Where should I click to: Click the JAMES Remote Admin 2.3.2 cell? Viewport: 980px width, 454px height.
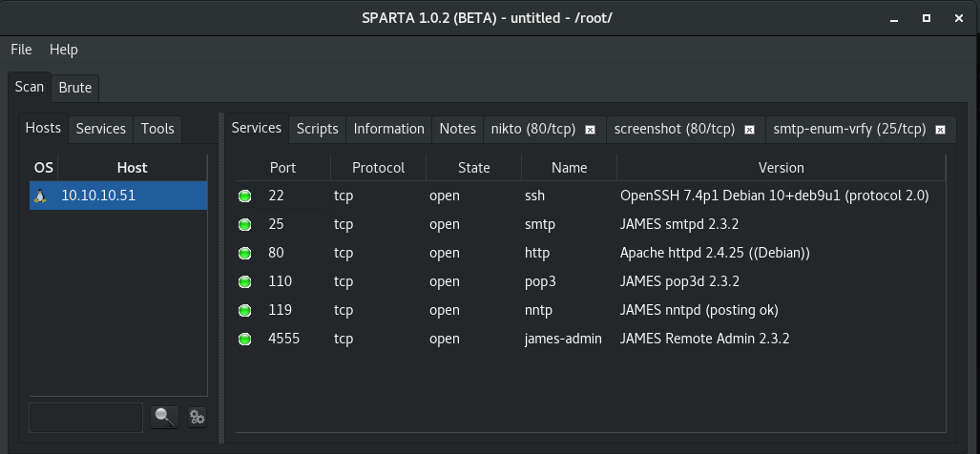tap(782, 340)
